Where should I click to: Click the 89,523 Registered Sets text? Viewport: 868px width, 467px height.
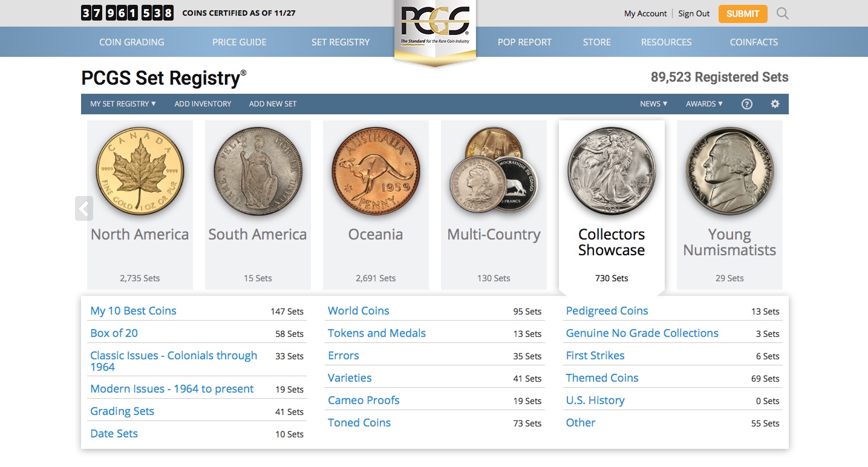coord(719,77)
